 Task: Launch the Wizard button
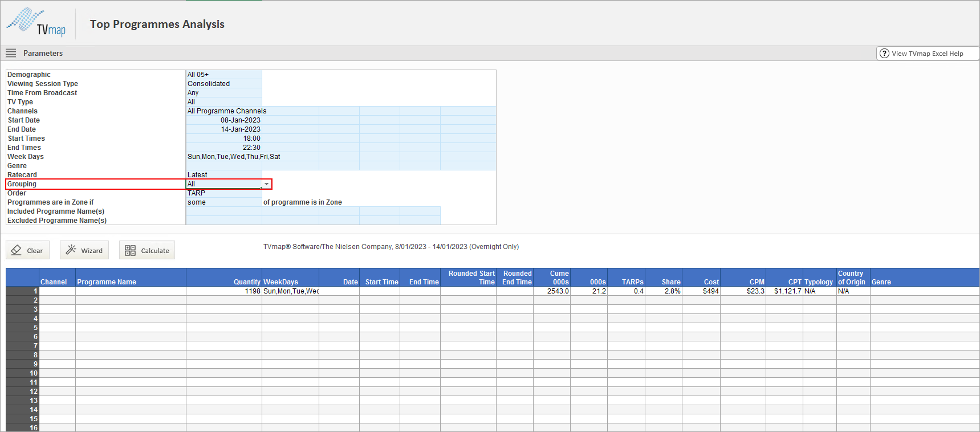tap(84, 250)
